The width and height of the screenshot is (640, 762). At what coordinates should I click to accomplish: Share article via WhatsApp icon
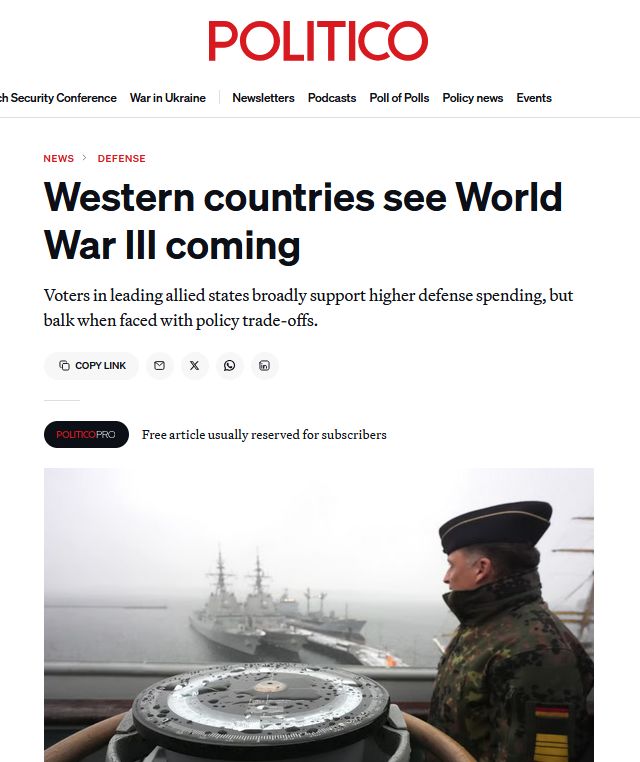click(x=229, y=365)
